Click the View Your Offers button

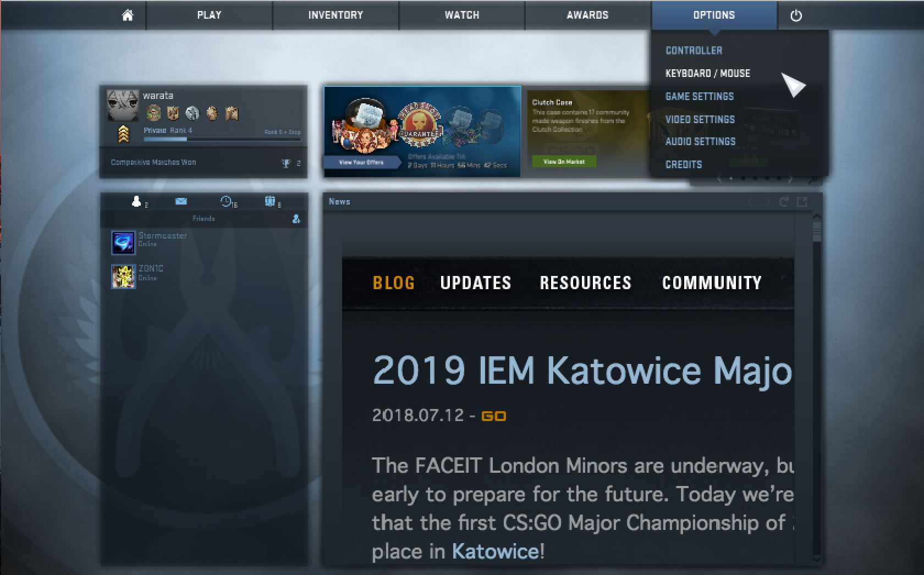pyautogui.click(x=361, y=162)
